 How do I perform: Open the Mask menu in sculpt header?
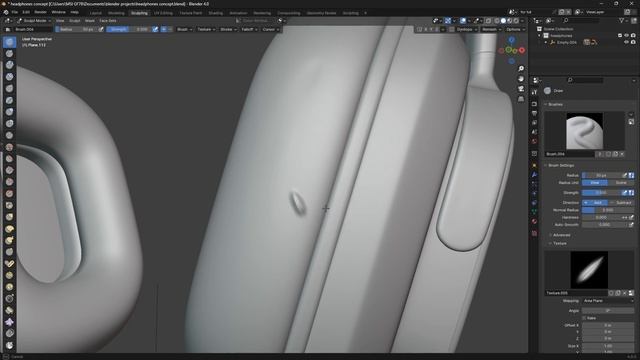tap(89, 20)
